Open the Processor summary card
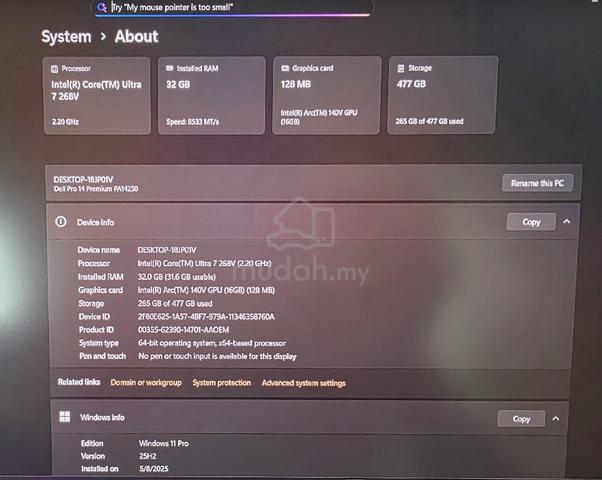The width and height of the screenshot is (602, 480). coord(97,96)
